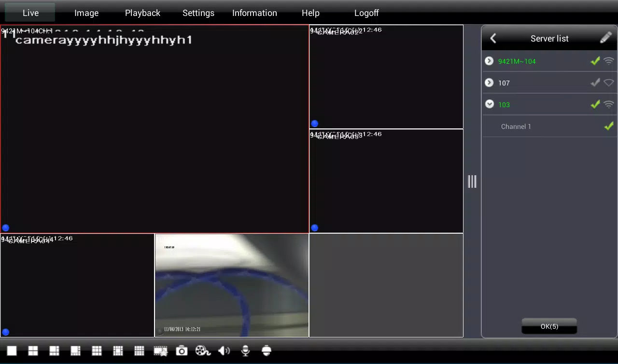
Task: Click the Wi-Fi signal icon for server 103
Action: [609, 104]
